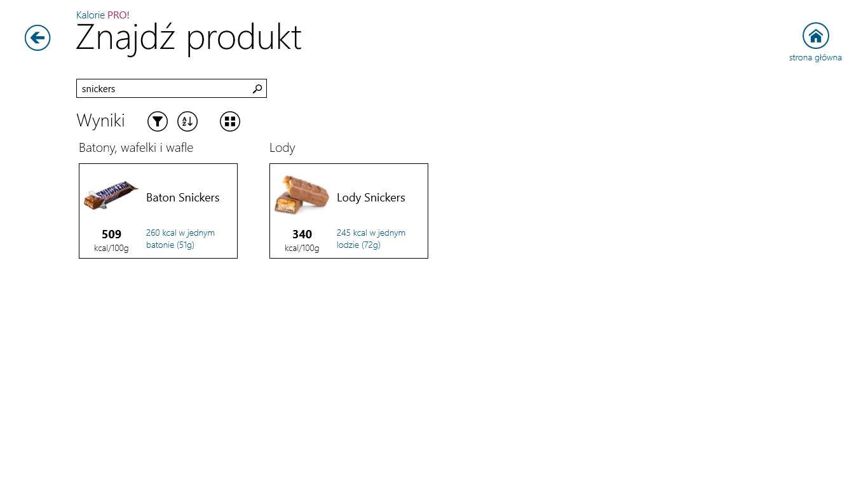Image resolution: width=868 pixels, height=488 pixels.
Task: Click "260 kcal w jednym batonie (51g)" link
Action: click(x=180, y=239)
